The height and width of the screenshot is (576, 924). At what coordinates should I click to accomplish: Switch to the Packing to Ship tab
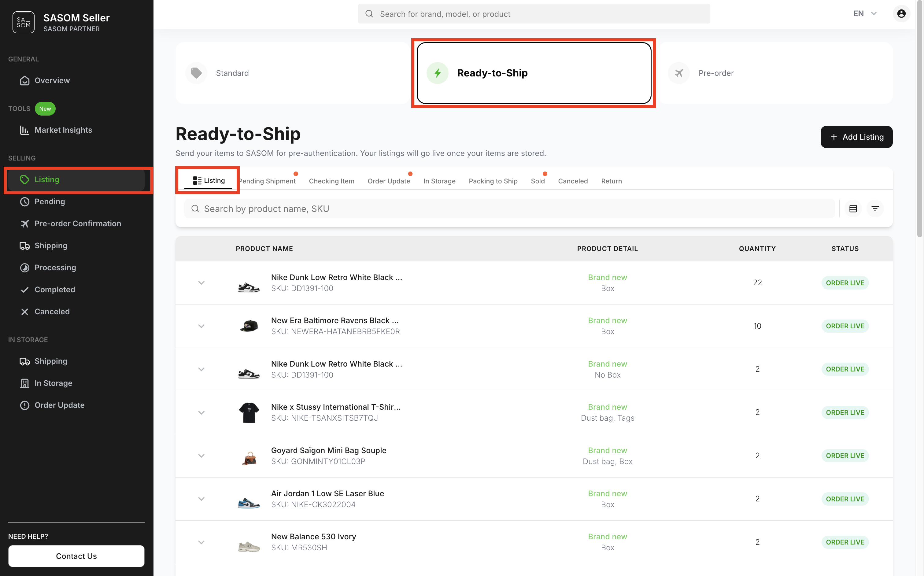click(x=493, y=181)
